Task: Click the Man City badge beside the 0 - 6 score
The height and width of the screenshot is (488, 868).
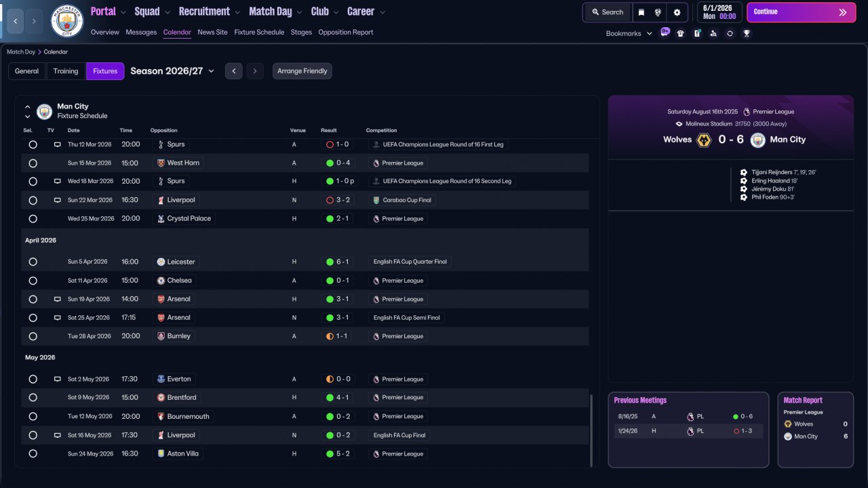Action: click(757, 140)
